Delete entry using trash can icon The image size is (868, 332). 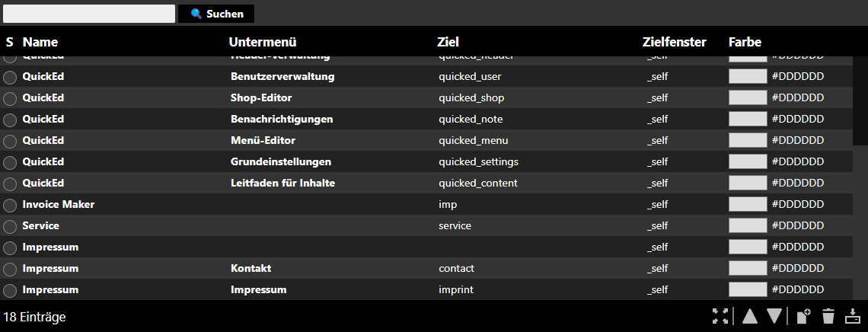point(828,316)
